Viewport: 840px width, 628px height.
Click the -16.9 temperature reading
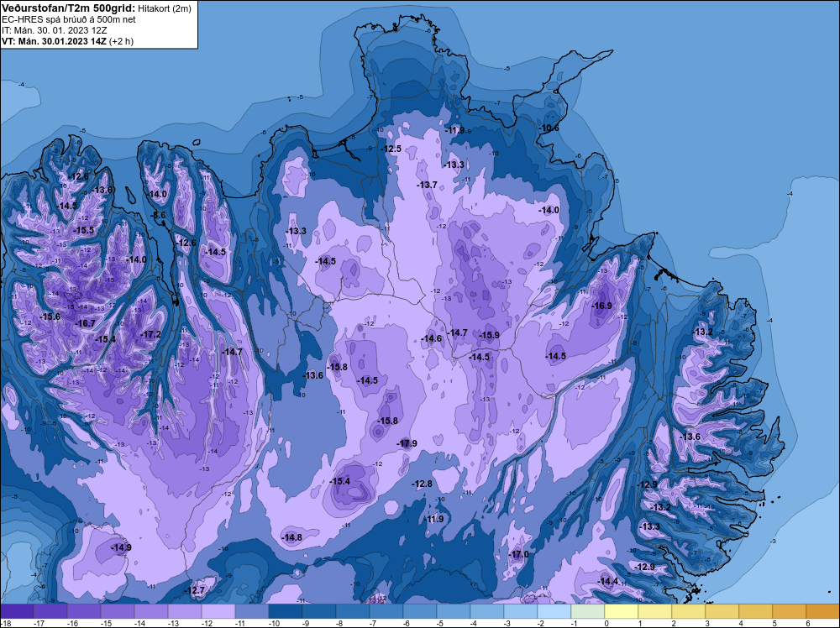coord(601,306)
